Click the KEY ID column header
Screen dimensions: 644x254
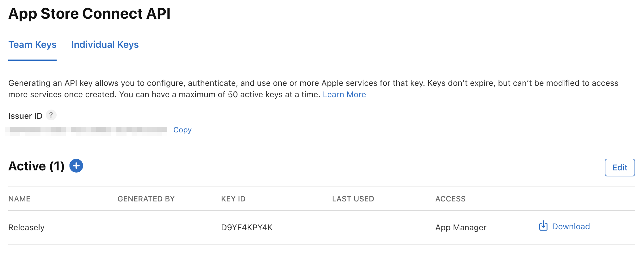coord(233,199)
